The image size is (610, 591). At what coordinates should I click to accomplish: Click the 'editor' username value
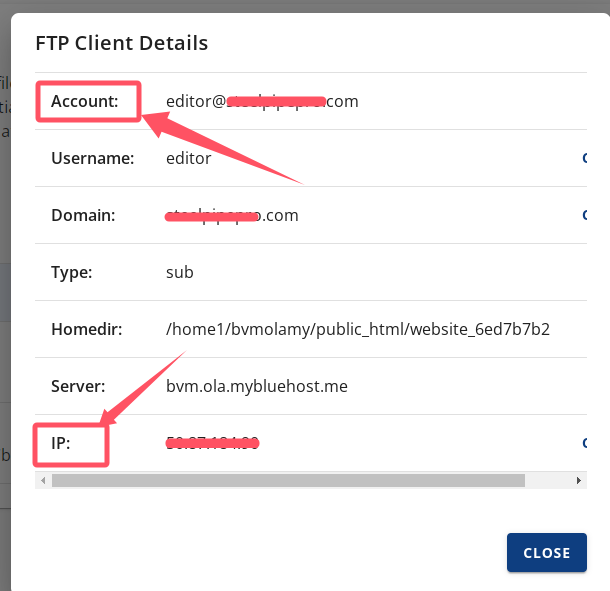(188, 158)
